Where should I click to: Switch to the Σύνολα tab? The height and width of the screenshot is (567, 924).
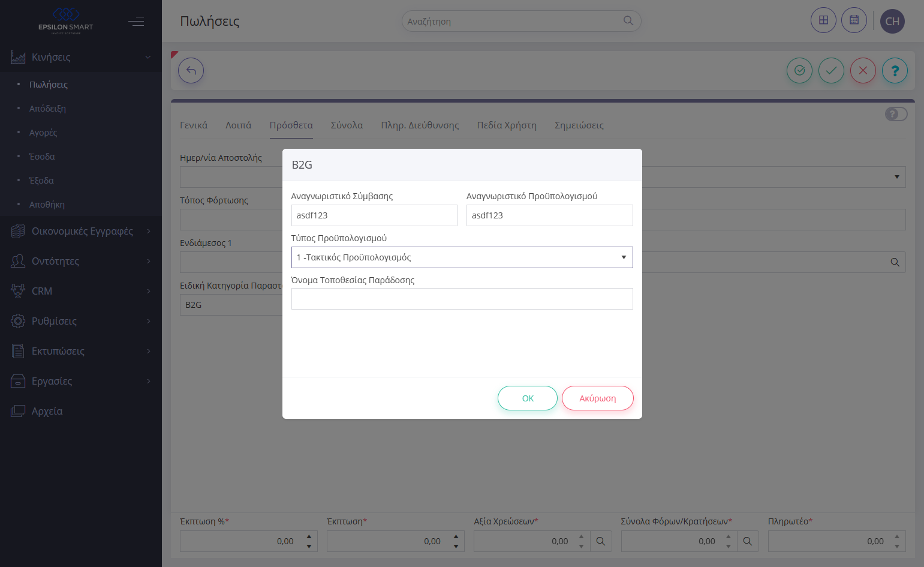[x=347, y=125]
